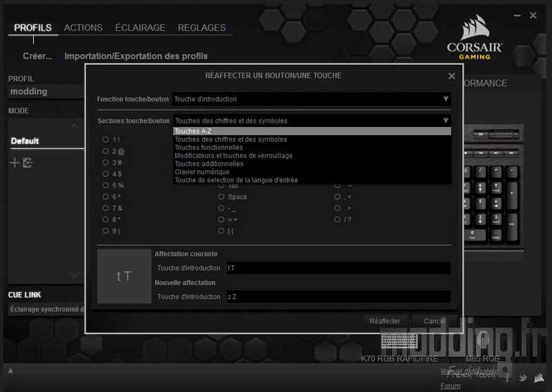The height and width of the screenshot is (392, 552).
Task: Add a new mode with plus icon
Action: click(14, 163)
